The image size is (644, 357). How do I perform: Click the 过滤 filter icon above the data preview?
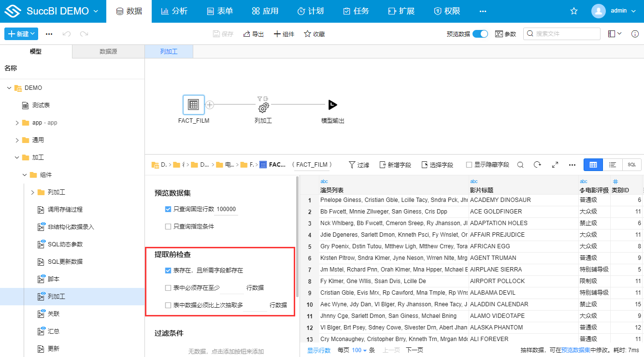coord(358,164)
